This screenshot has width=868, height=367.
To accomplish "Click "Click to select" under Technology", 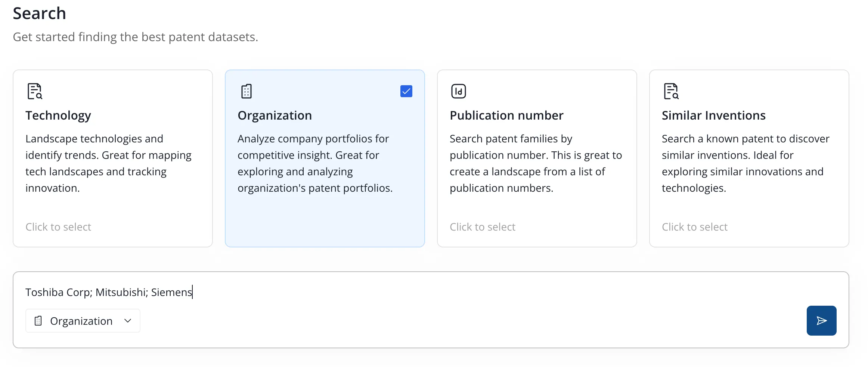I will [58, 227].
